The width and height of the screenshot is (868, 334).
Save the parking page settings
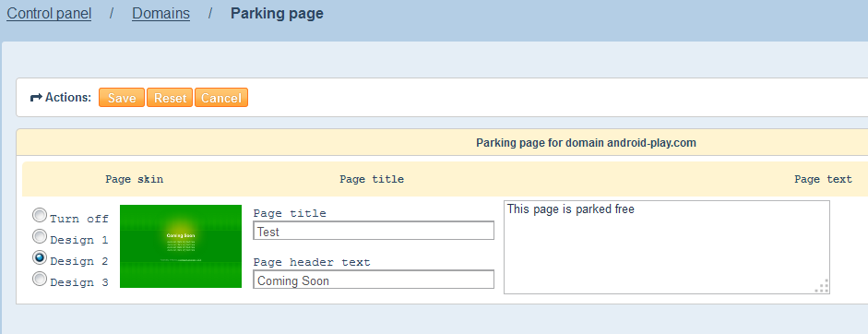(x=122, y=98)
